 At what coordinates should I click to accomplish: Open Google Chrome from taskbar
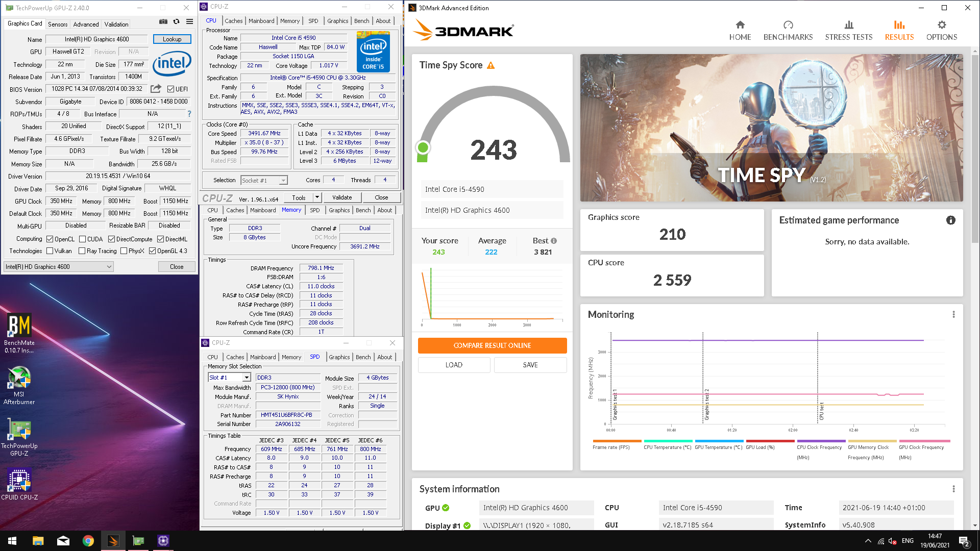[x=88, y=541]
